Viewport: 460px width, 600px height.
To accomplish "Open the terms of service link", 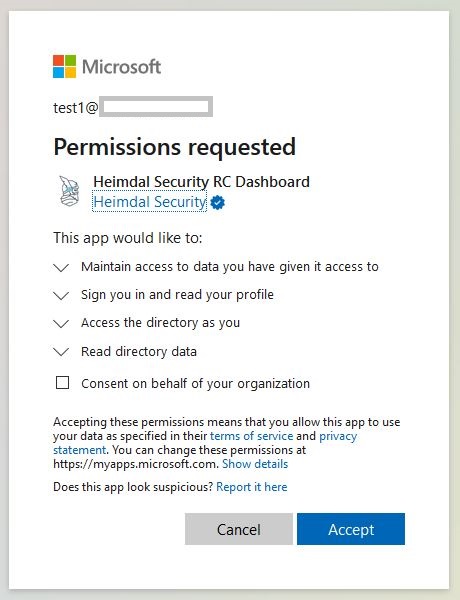I will pyautogui.click(x=251, y=436).
